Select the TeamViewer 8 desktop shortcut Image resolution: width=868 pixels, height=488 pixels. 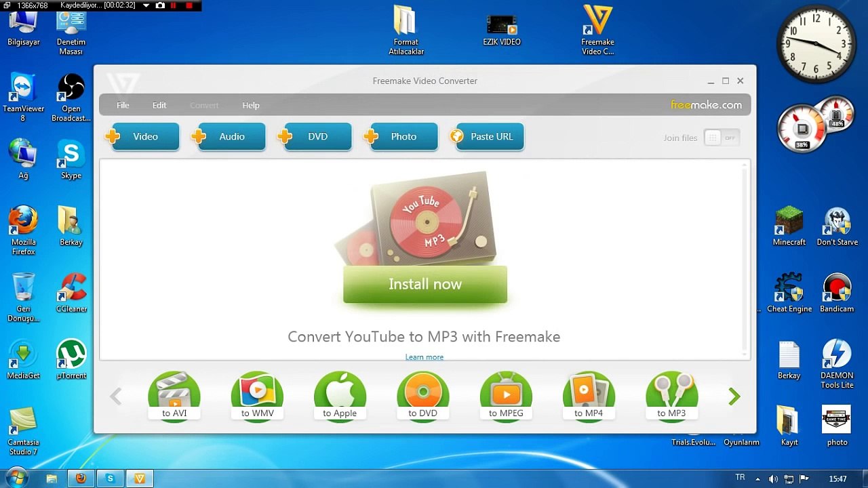point(24,98)
